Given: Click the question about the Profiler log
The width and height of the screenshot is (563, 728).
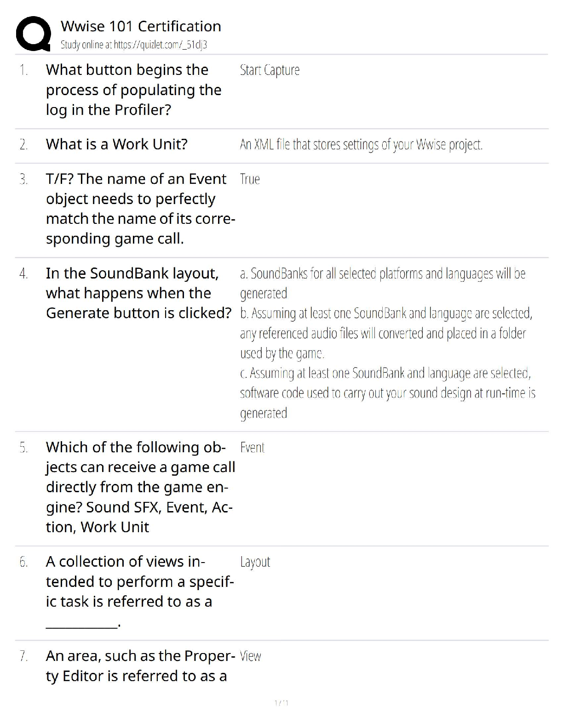Looking at the screenshot, I should [x=133, y=90].
